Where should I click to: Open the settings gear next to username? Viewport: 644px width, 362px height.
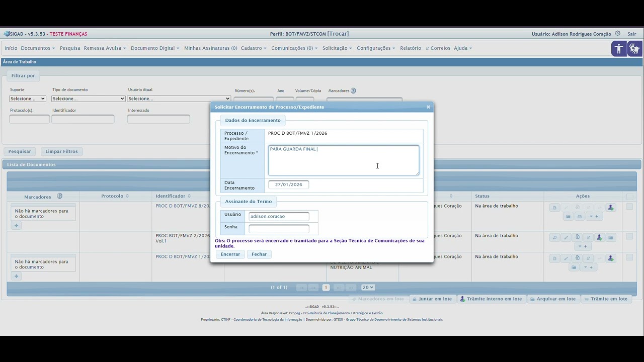click(617, 34)
